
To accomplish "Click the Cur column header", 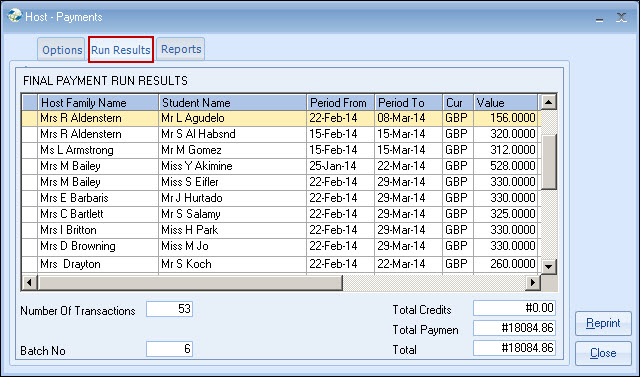I will click(x=458, y=102).
